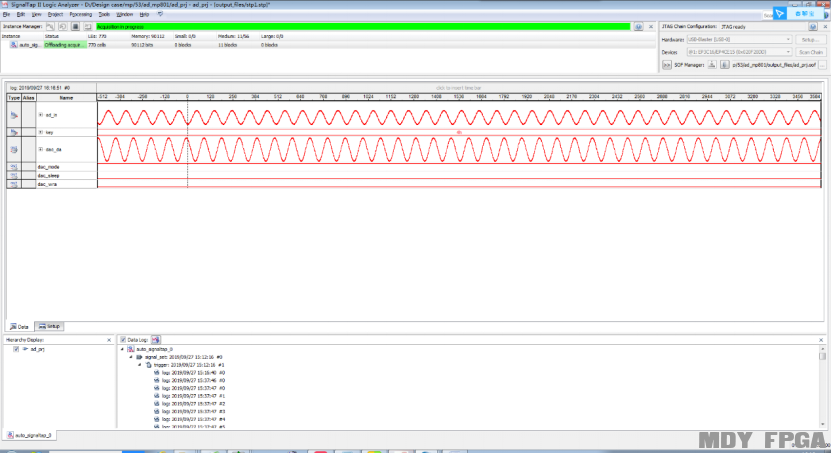Click the Stop Analysis icon in Instance Manager
Viewport: 831px width, 454px height.
tap(75, 26)
